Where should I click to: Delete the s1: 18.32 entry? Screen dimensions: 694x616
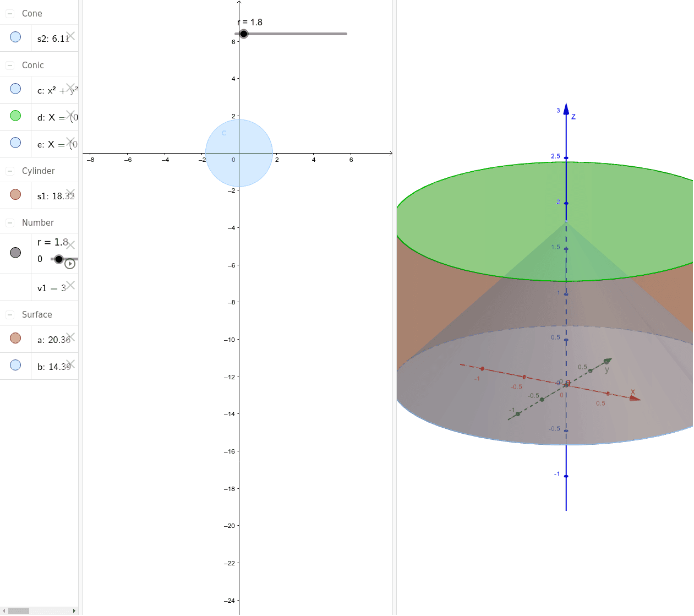(x=70, y=193)
